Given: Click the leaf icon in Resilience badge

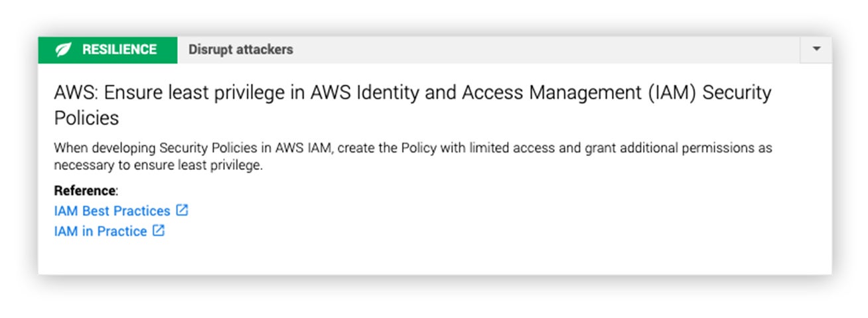Looking at the screenshot, I should pos(63,50).
